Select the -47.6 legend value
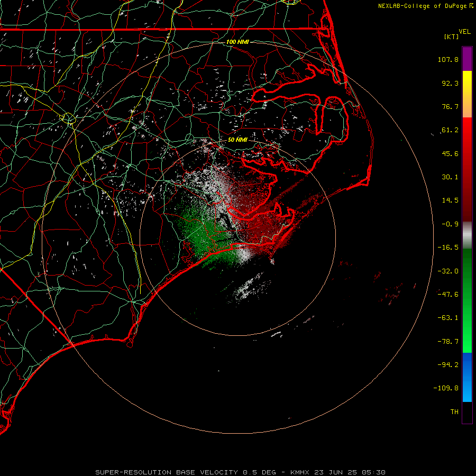This screenshot has height=476, width=476. click(448, 295)
